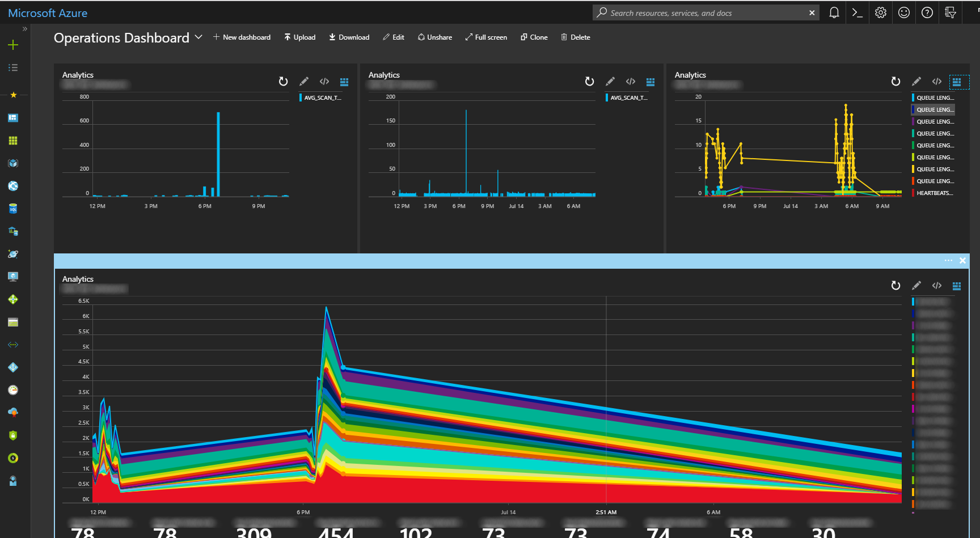Open Storage accounts sidebar icon
Viewport: 980px width, 538px height.
13,322
